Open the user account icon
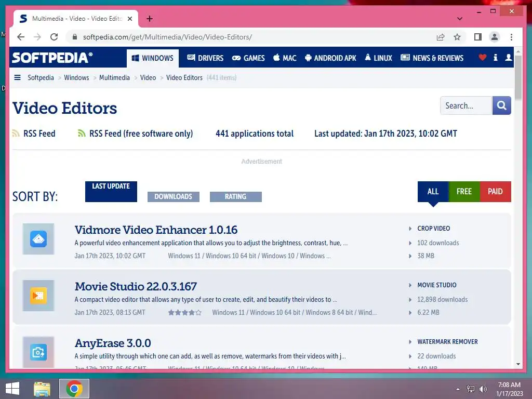This screenshot has height=399, width=532. (x=508, y=58)
